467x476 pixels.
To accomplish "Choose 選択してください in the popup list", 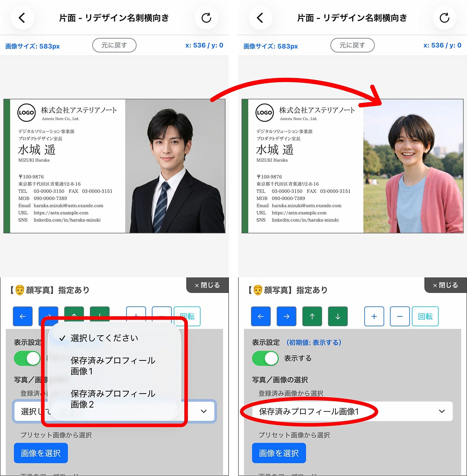I will (x=114, y=338).
